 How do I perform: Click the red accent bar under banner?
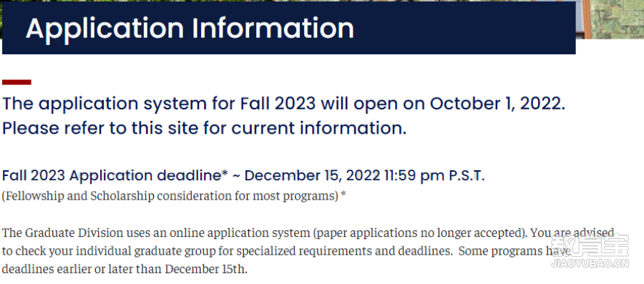[16, 82]
